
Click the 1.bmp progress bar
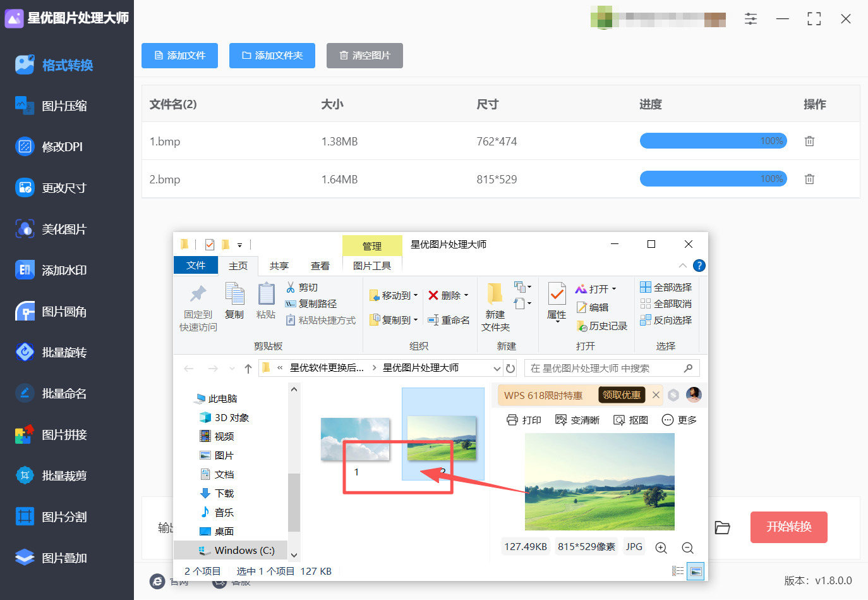(x=713, y=141)
